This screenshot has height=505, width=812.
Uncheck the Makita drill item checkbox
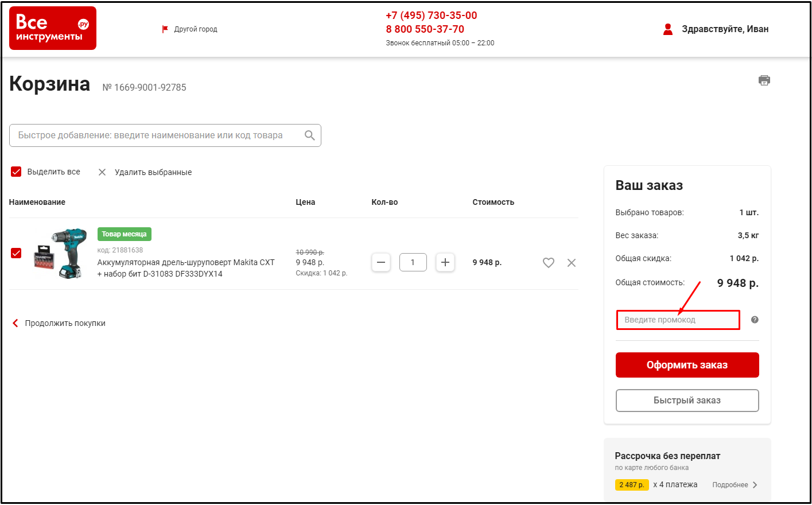pos(16,253)
